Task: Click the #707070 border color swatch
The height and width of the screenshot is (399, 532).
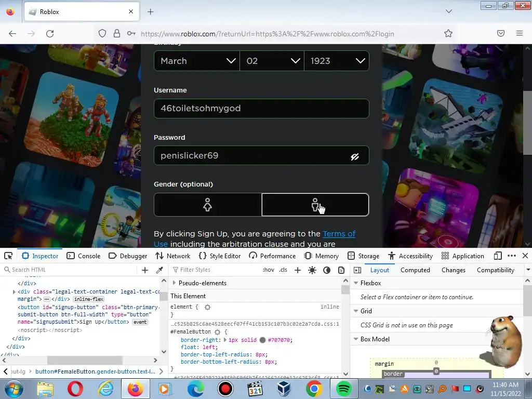Action: [262, 340]
